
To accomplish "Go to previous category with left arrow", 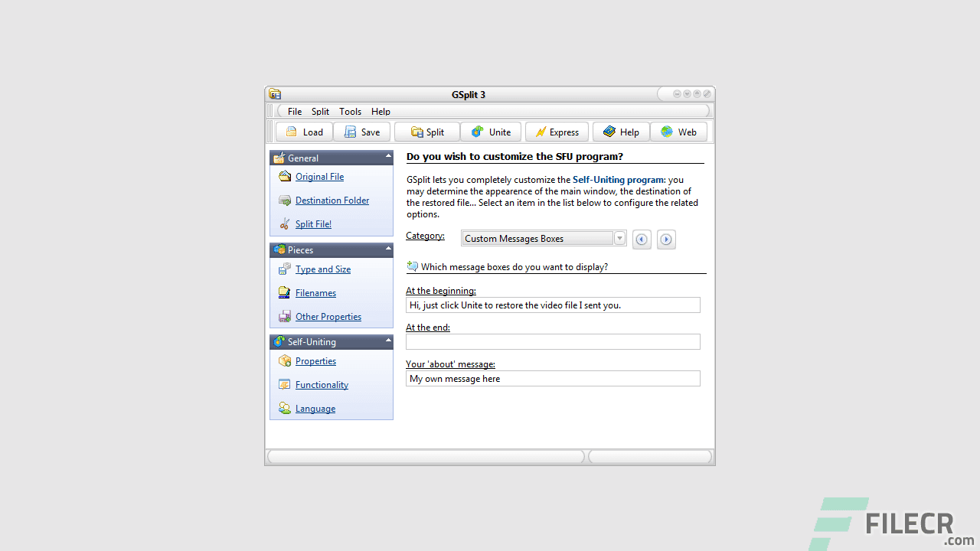I will [642, 240].
